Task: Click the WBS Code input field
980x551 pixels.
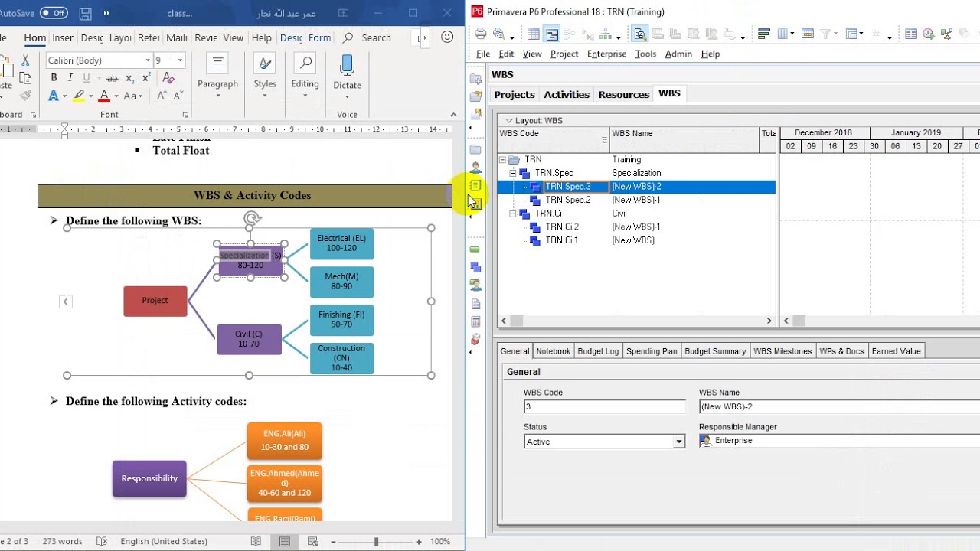Action: pos(605,406)
